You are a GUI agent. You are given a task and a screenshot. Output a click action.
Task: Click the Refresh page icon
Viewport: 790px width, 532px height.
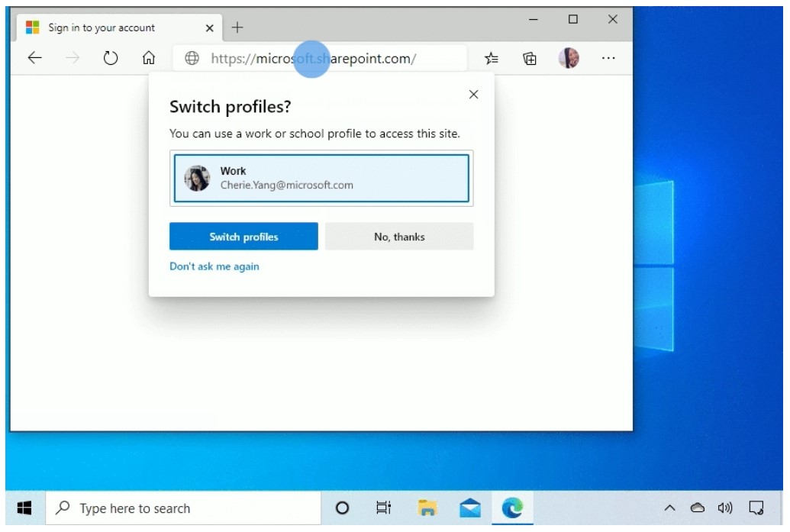pos(111,59)
